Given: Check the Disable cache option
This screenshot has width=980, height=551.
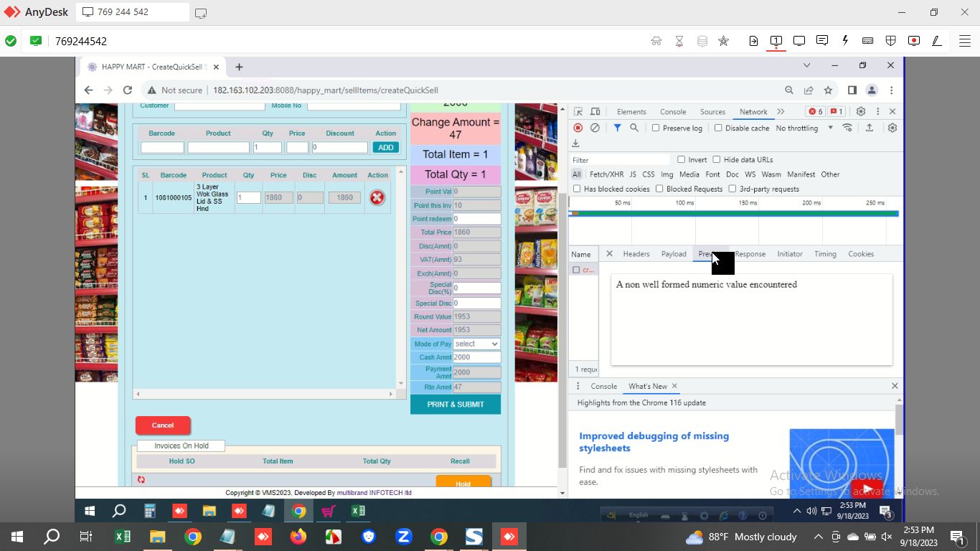Looking at the screenshot, I should point(718,128).
